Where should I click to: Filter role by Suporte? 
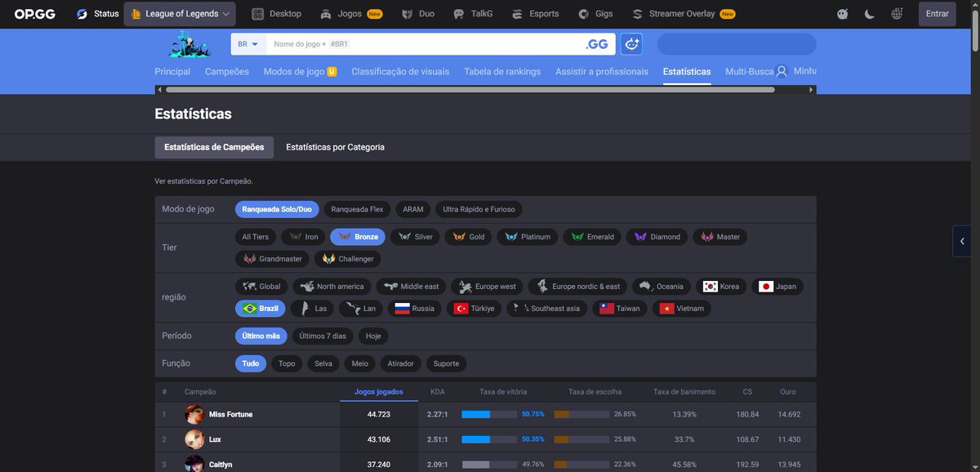click(x=446, y=364)
